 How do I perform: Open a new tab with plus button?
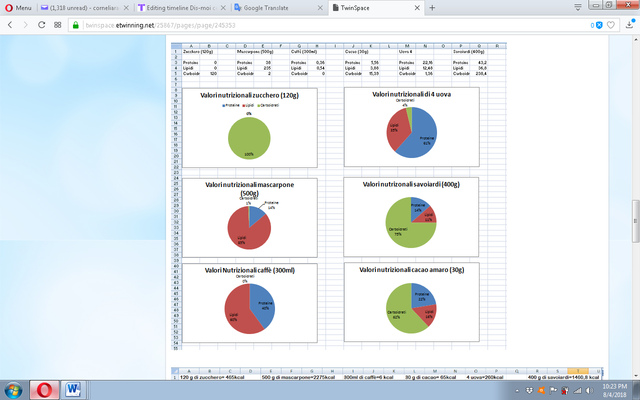[x=432, y=8]
